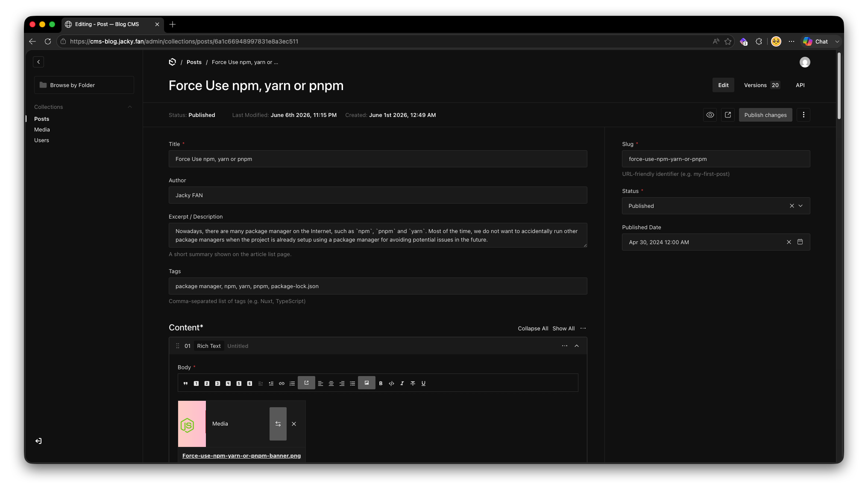Viewport: 868px width, 496px height.
Task: Open the document's three-dot more menu
Action: point(803,115)
